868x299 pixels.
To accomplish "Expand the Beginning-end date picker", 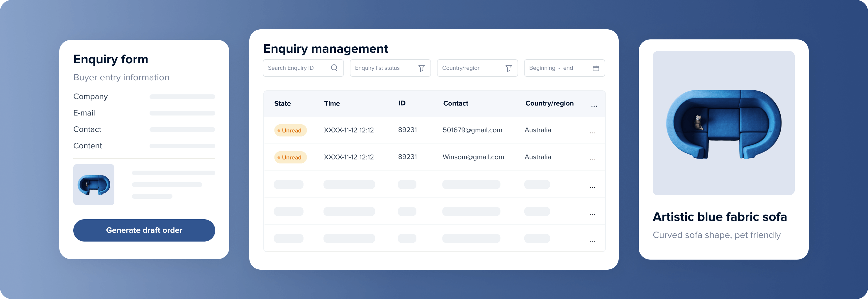I will [564, 68].
